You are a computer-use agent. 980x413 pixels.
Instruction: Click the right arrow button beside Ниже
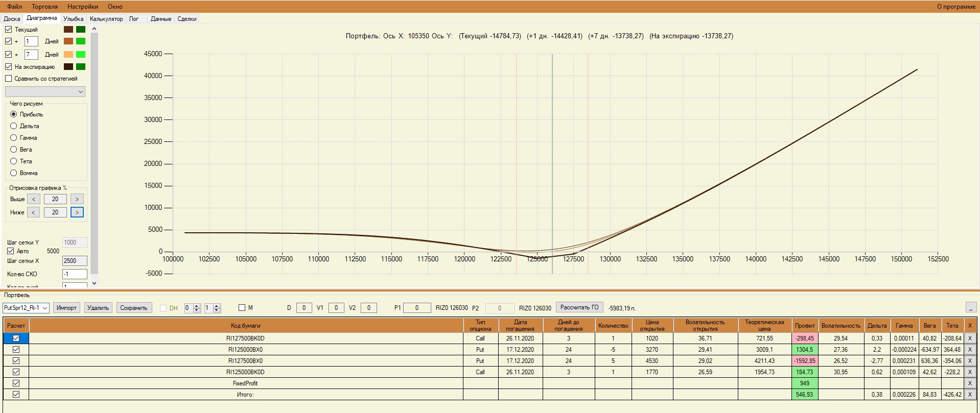(77, 212)
